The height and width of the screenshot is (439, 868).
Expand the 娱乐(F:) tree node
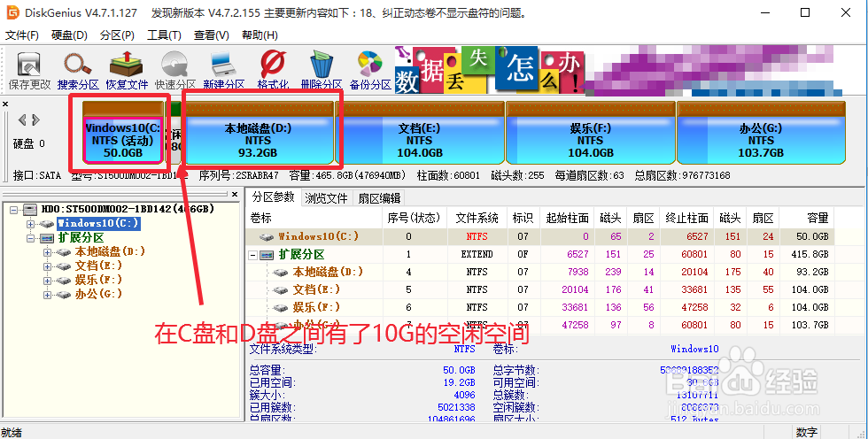click(x=47, y=281)
